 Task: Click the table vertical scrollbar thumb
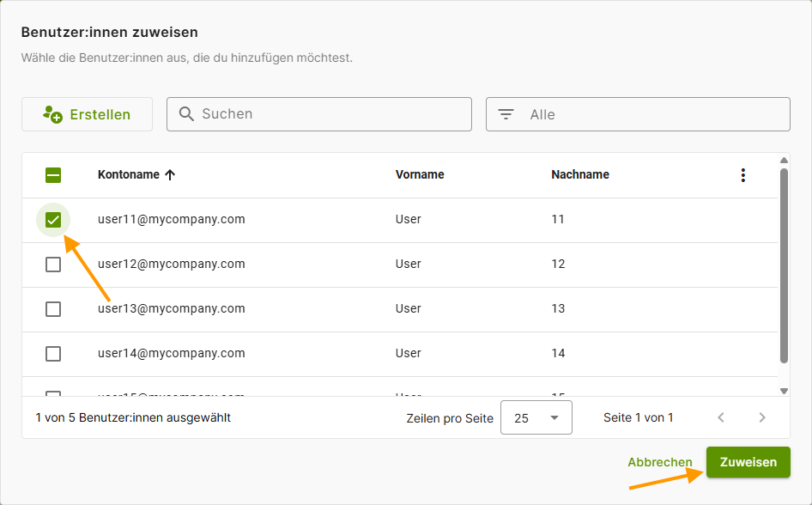[784, 265]
